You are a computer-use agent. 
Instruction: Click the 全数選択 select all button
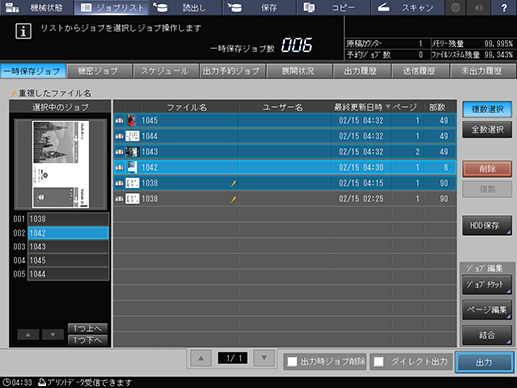487,129
